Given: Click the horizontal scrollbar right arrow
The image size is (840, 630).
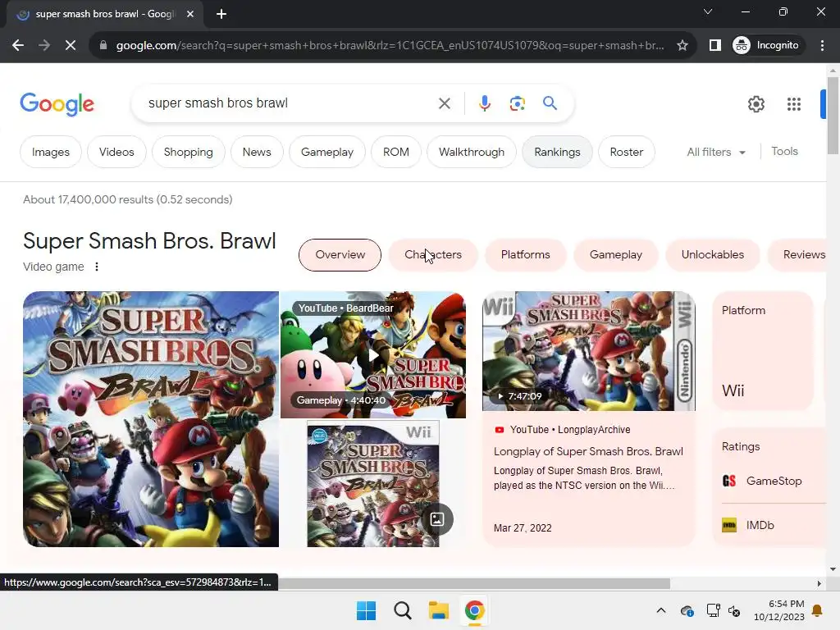Looking at the screenshot, I should point(819,583).
